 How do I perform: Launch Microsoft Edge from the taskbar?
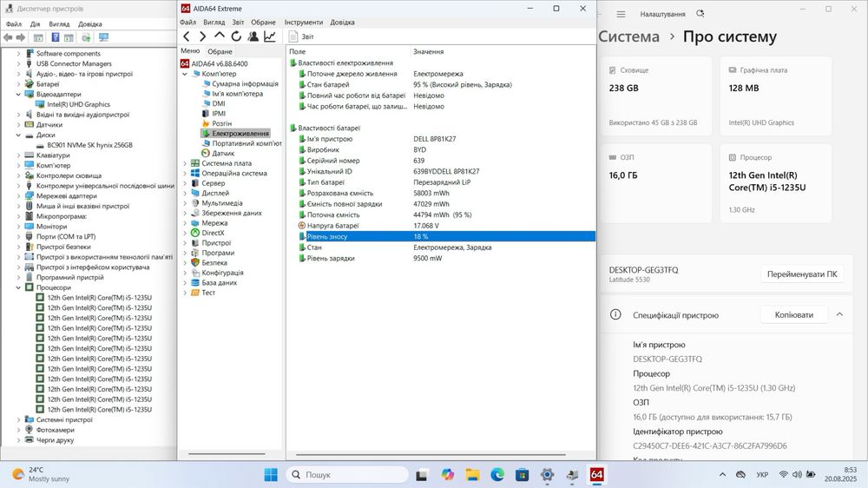coord(497,475)
